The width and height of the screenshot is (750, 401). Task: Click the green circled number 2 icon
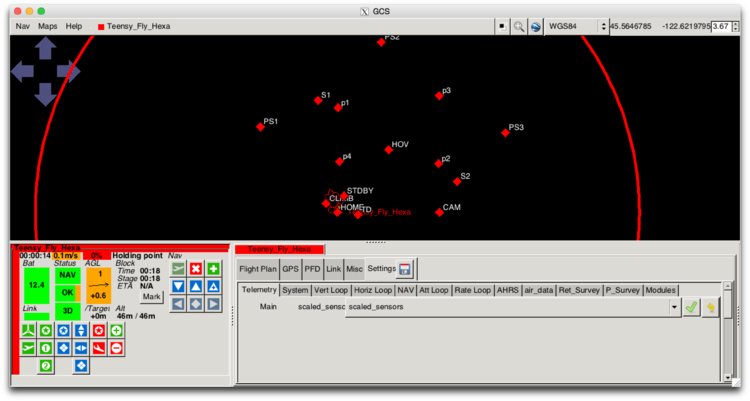click(46, 366)
